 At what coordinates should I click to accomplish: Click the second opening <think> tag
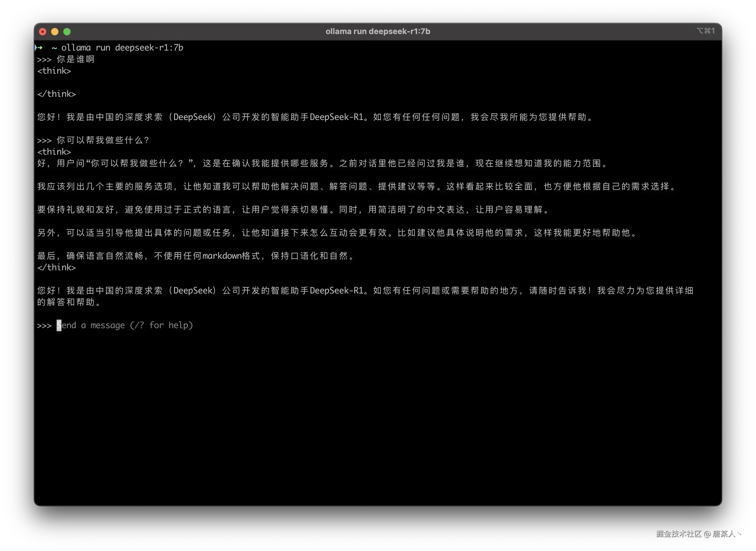click(x=54, y=152)
